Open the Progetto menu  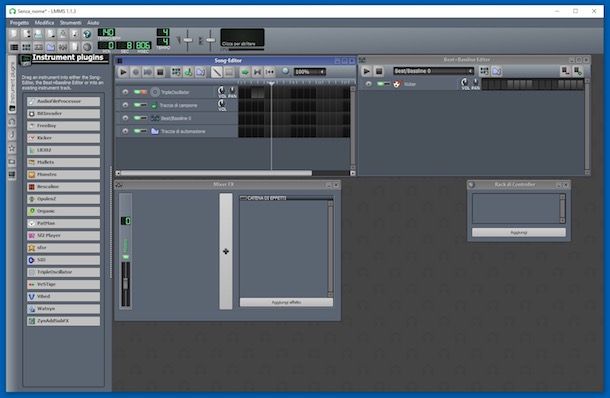[19, 23]
